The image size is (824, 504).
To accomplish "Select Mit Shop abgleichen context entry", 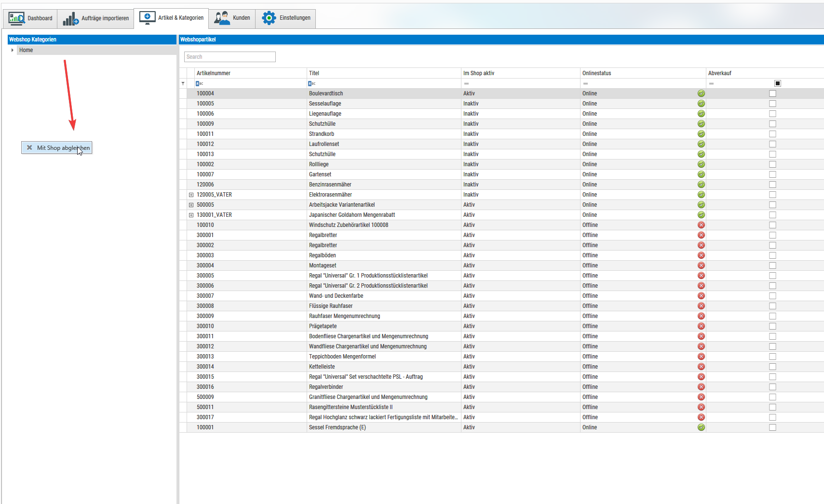I will tap(57, 148).
